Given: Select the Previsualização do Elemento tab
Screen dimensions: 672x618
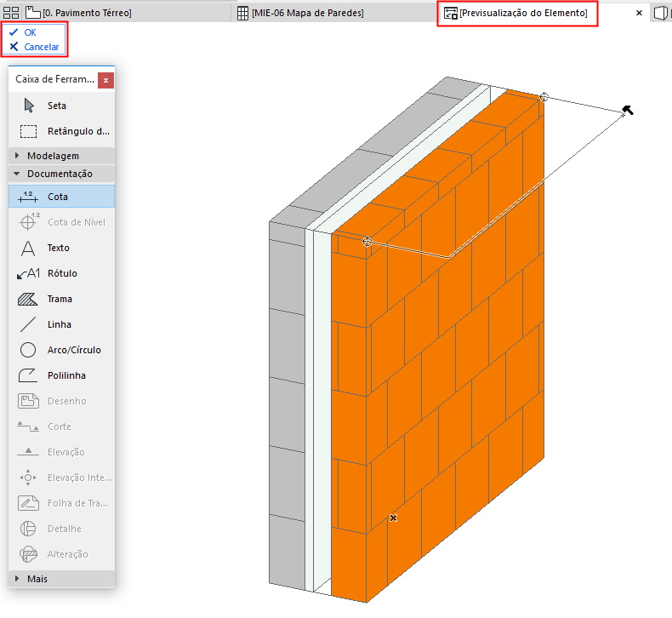Looking at the screenshot, I should pyautogui.click(x=516, y=13).
